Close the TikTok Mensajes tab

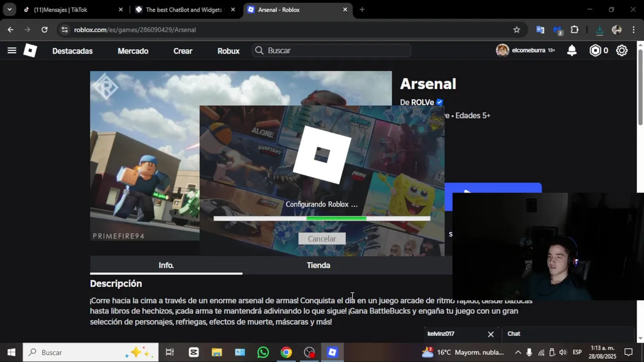point(121,10)
